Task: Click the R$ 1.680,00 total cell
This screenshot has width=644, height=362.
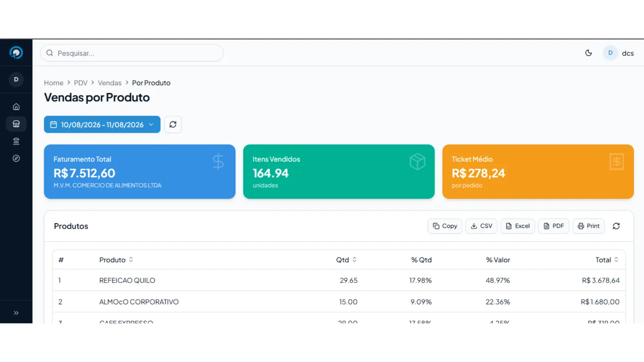Action: [x=600, y=302]
